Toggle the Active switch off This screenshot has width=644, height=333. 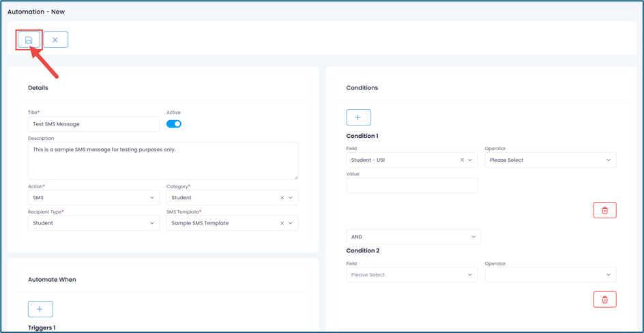pyautogui.click(x=174, y=124)
